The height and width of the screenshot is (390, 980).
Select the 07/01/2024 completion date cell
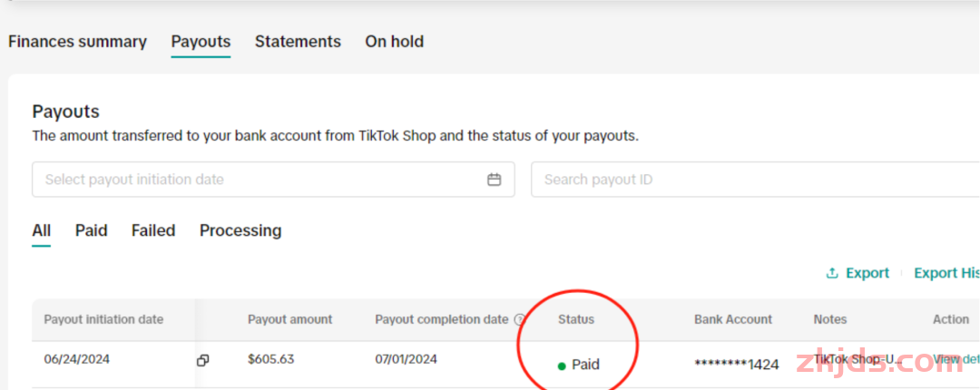tap(407, 359)
